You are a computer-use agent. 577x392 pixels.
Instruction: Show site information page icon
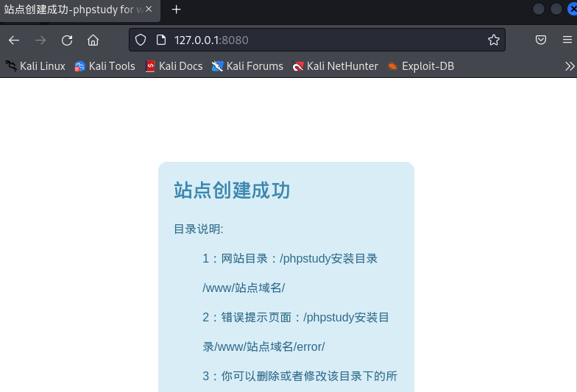point(160,40)
